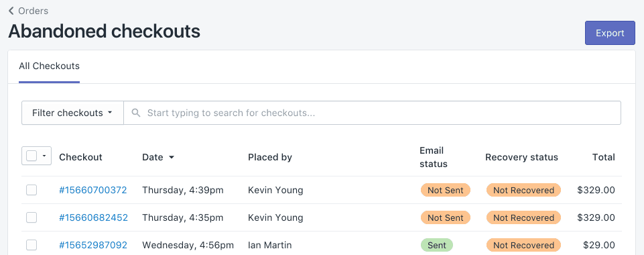Open checkout link #15652987092
The height and width of the screenshot is (255, 644).
(93, 245)
